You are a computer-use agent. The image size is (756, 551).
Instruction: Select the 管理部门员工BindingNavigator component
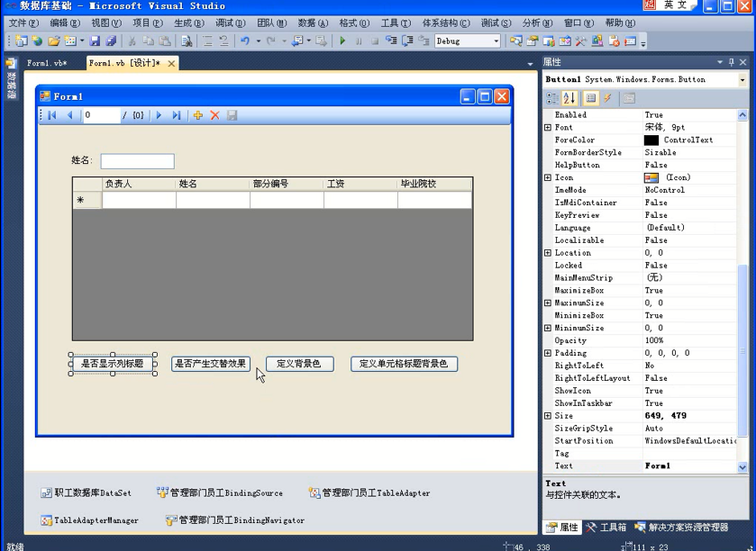[235, 520]
